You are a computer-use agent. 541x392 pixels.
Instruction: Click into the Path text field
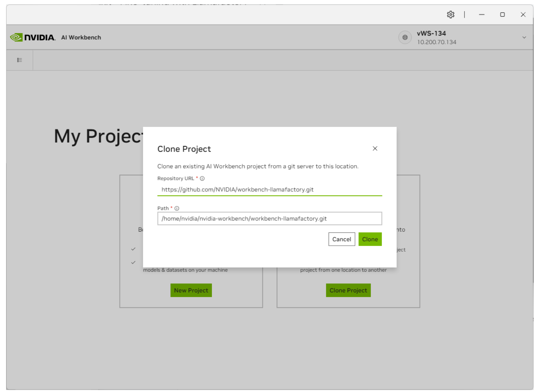coord(269,219)
